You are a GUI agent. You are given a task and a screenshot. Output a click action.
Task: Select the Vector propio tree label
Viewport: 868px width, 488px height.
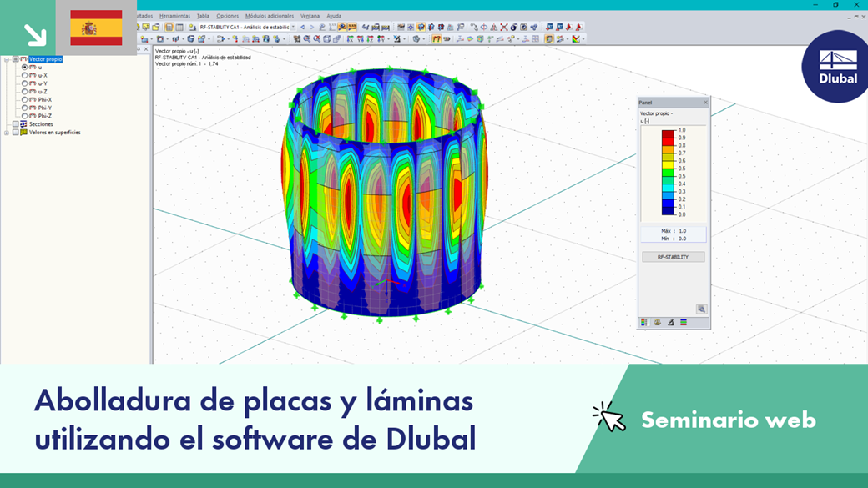pos(45,59)
